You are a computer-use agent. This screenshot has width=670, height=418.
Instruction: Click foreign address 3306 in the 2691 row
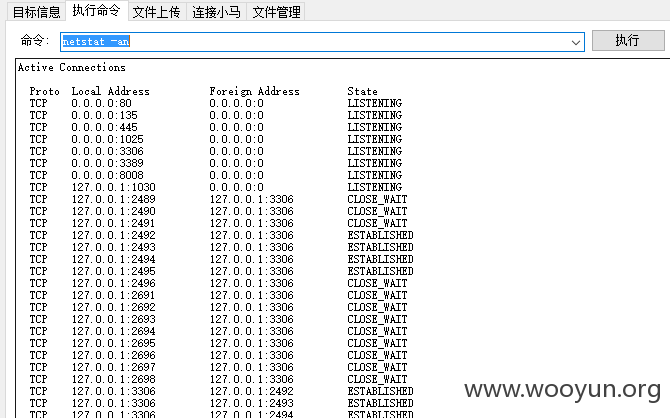click(251, 294)
